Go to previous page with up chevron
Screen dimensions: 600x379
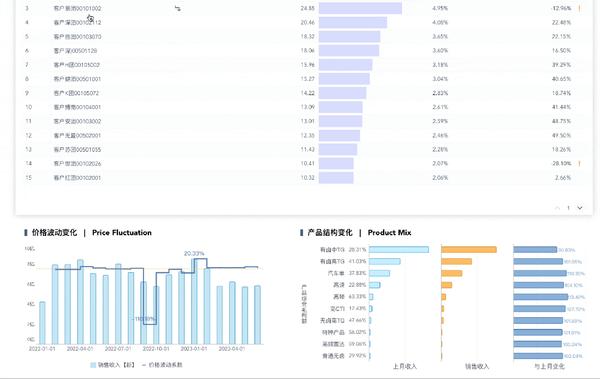coord(557,208)
